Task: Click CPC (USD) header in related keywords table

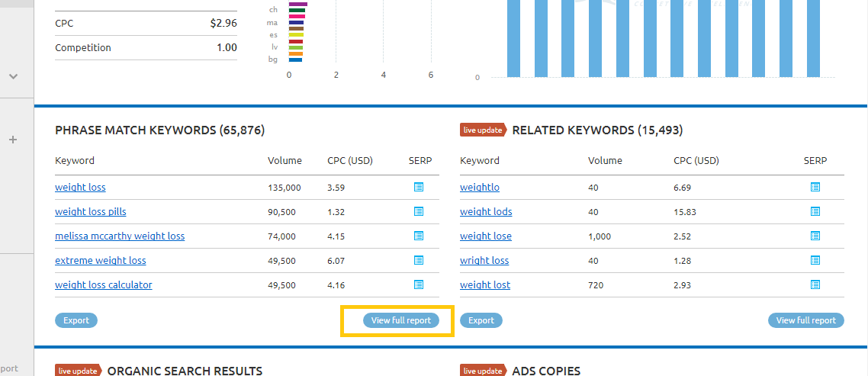Action: tap(696, 161)
